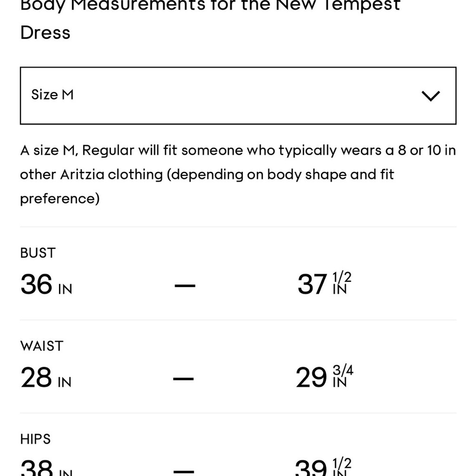Click the dash between hips values

coord(184,472)
